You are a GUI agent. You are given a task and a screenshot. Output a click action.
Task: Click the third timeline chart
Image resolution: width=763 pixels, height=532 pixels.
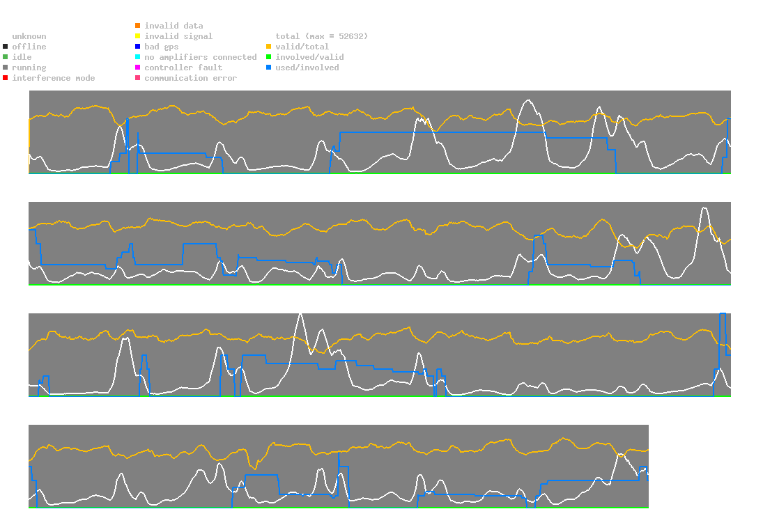coord(380,355)
